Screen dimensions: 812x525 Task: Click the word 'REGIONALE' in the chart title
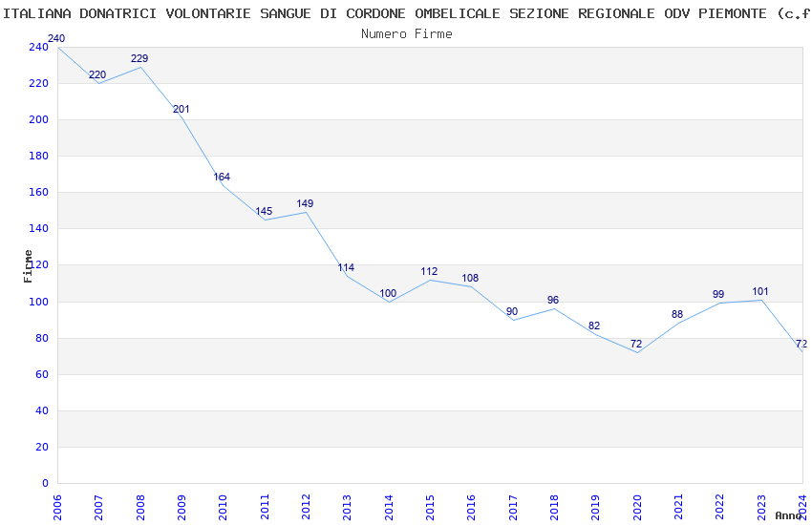[616, 13]
